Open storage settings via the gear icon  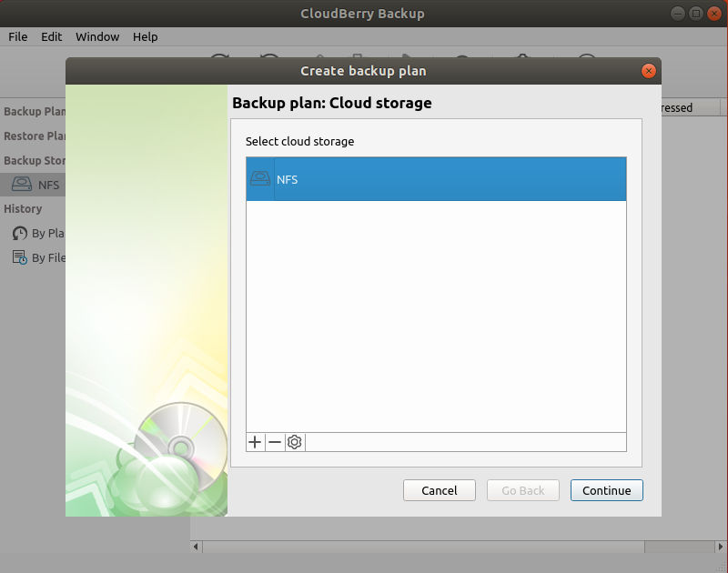pyautogui.click(x=294, y=442)
